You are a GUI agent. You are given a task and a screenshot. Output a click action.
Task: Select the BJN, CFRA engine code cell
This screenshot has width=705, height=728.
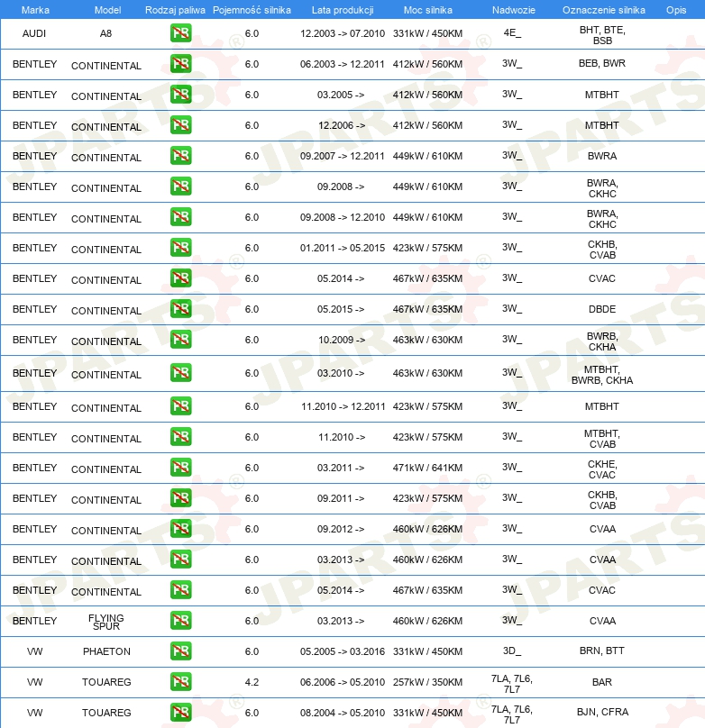click(x=602, y=712)
